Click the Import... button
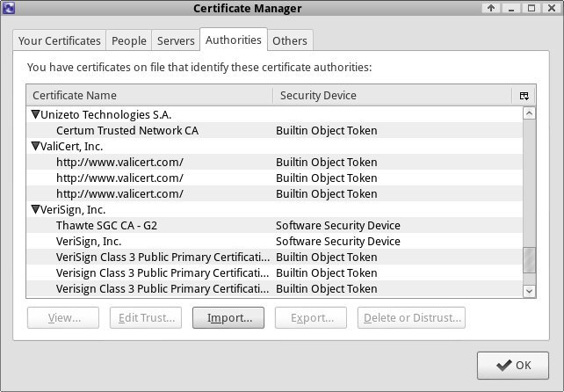 coord(228,318)
